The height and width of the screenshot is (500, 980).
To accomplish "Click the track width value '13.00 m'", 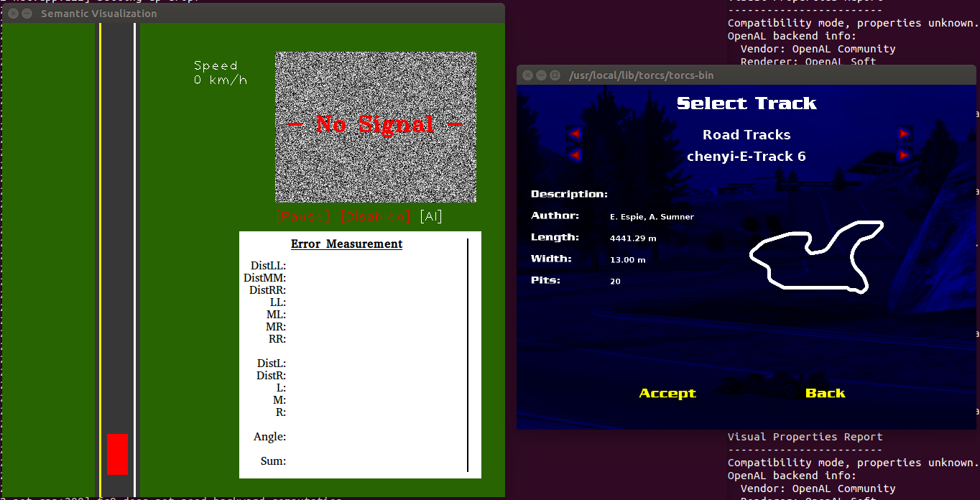I will pyautogui.click(x=628, y=259).
